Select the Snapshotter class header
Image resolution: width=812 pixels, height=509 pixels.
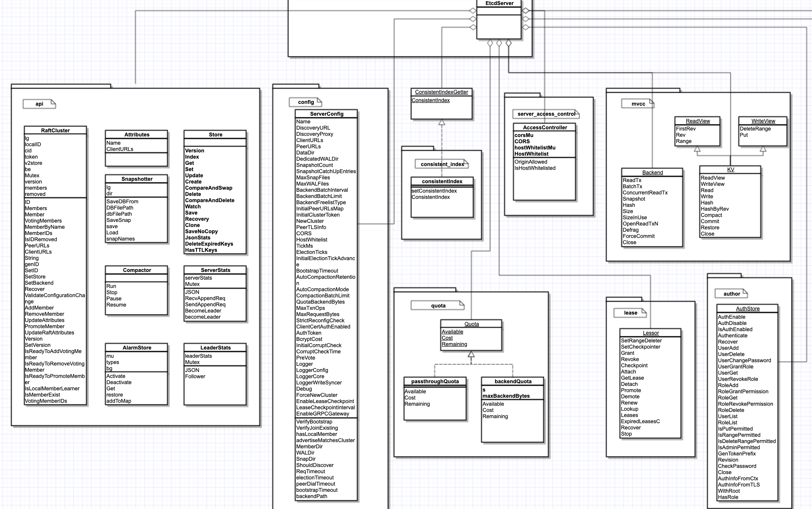pos(137,179)
